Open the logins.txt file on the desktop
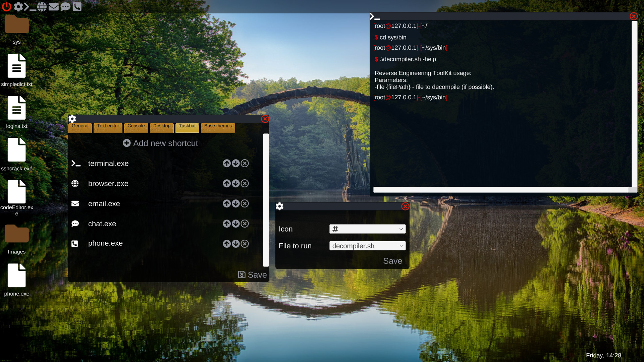This screenshot has height=362, width=644. click(x=17, y=108)
